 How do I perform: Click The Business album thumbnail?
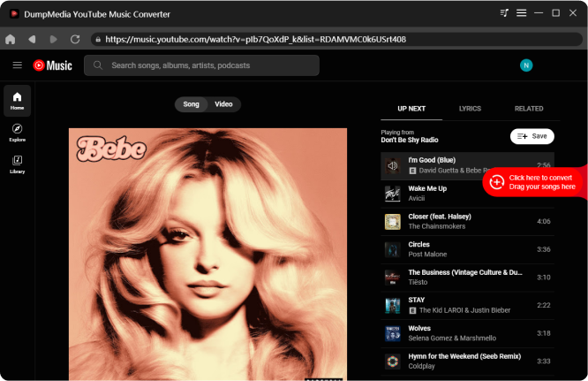point(393,278)
